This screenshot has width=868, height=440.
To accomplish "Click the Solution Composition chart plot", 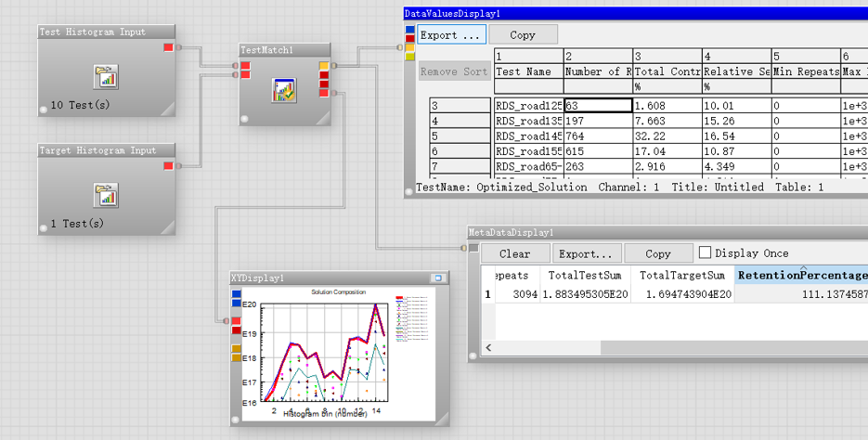I will (325, 352).
